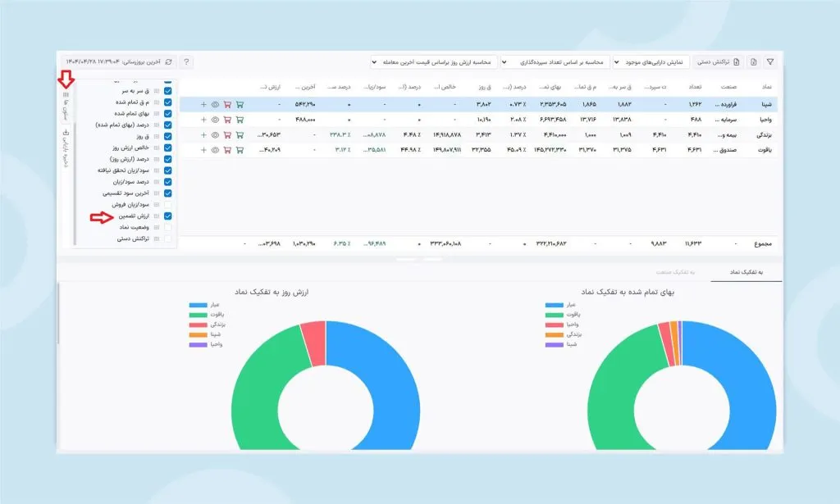This screenshot has height=504, width=840.
Task: Click orange شپنا swatch in ارزش روز legend
Action: click(x=198, y=334)
